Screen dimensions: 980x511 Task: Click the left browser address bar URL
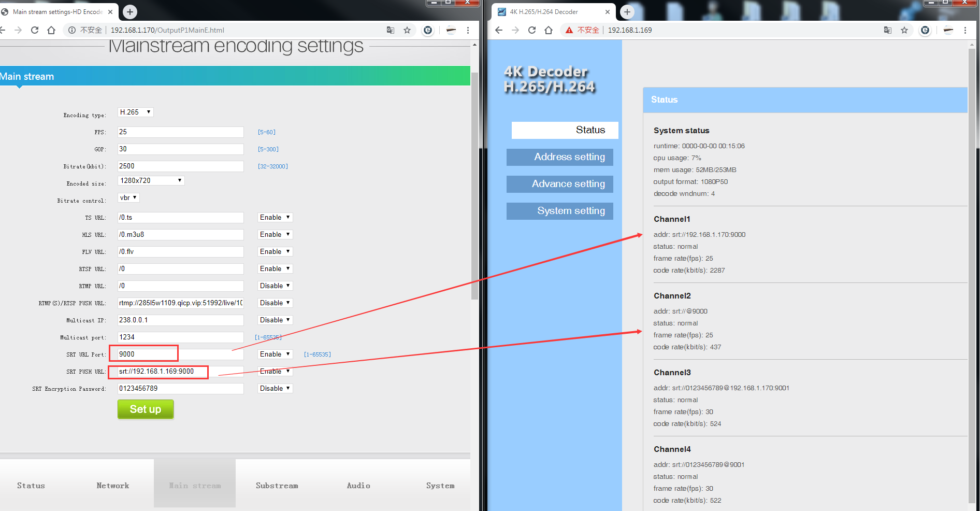pyautogui.click(x=167, y=30)
